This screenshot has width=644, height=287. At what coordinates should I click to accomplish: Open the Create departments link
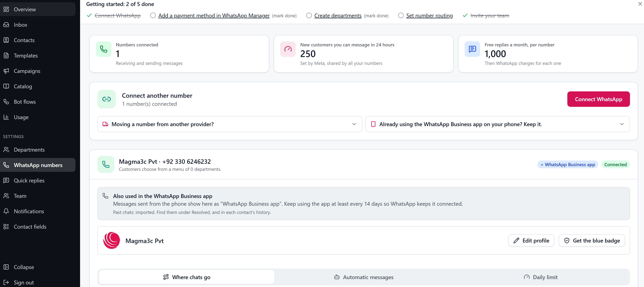(338, 16)
